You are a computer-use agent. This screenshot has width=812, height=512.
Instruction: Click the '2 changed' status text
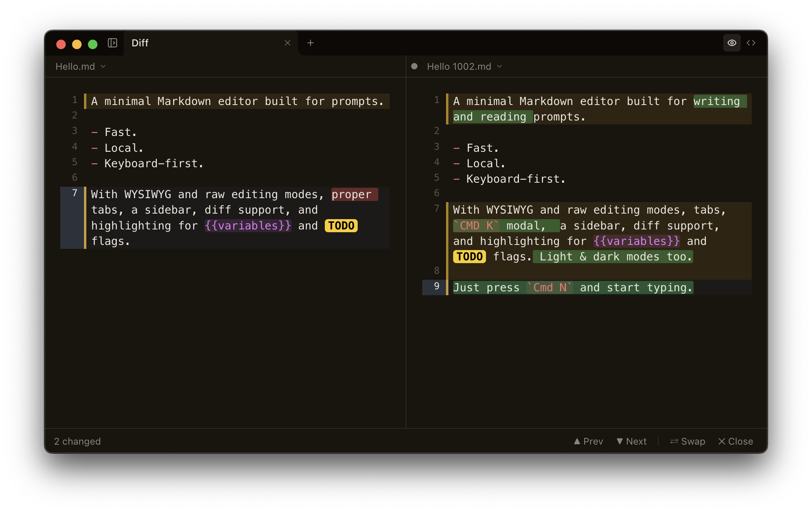[77, 441]
